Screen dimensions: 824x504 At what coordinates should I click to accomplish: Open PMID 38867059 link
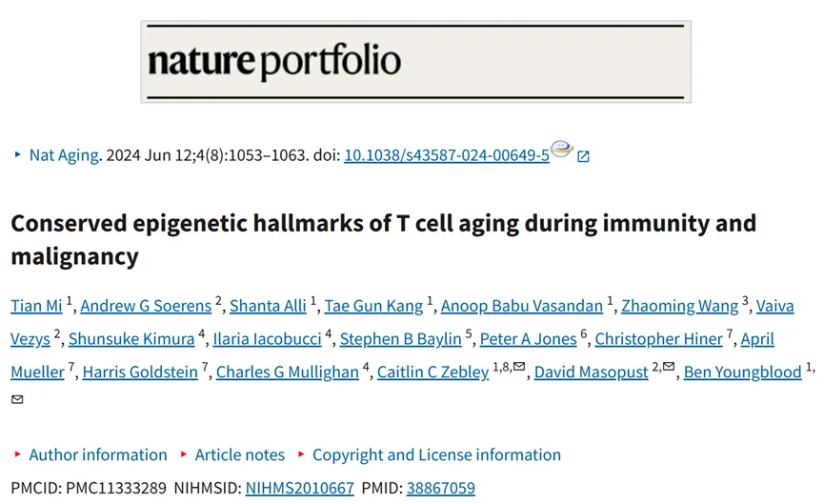tap(440, 488)
